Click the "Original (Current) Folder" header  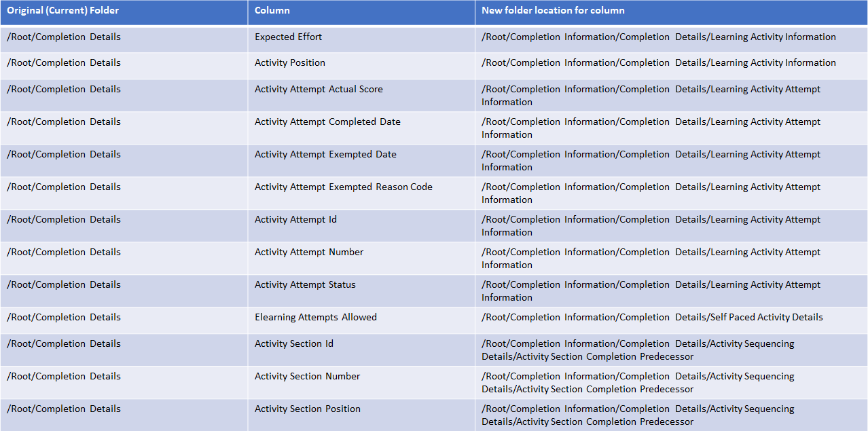(63, 11)
